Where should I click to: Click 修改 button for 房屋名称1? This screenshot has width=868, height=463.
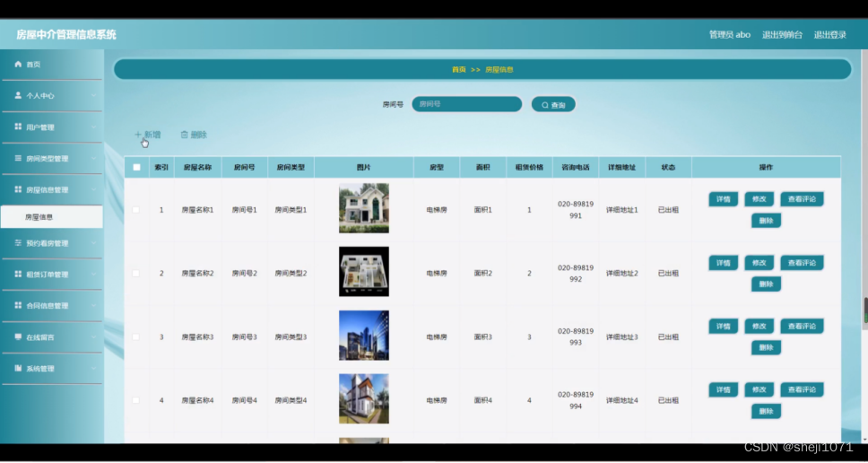[x=759, y=199]
